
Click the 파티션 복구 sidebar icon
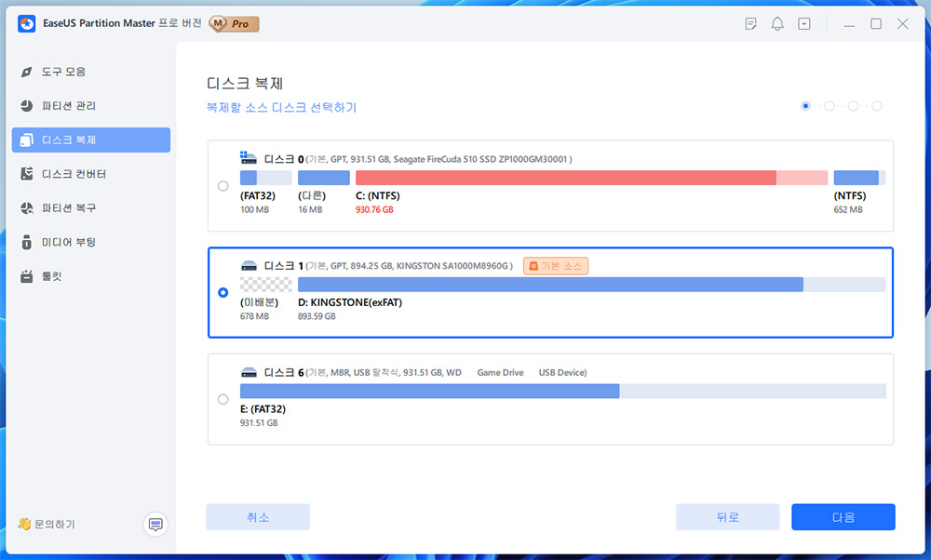(x=26, y=207)
